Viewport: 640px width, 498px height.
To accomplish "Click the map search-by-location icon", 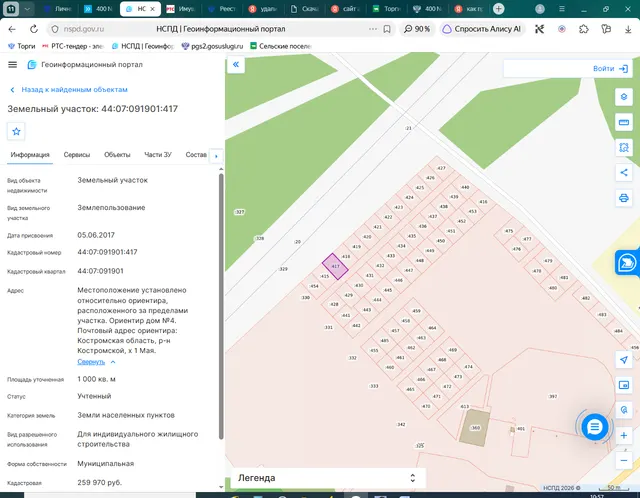I will tap(624, 410).
